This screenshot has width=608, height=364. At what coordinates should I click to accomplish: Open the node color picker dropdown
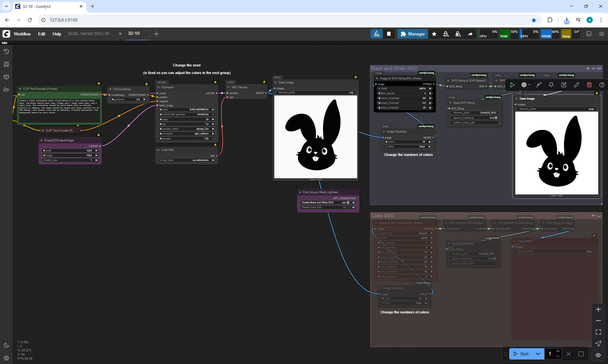coord(526,85)
